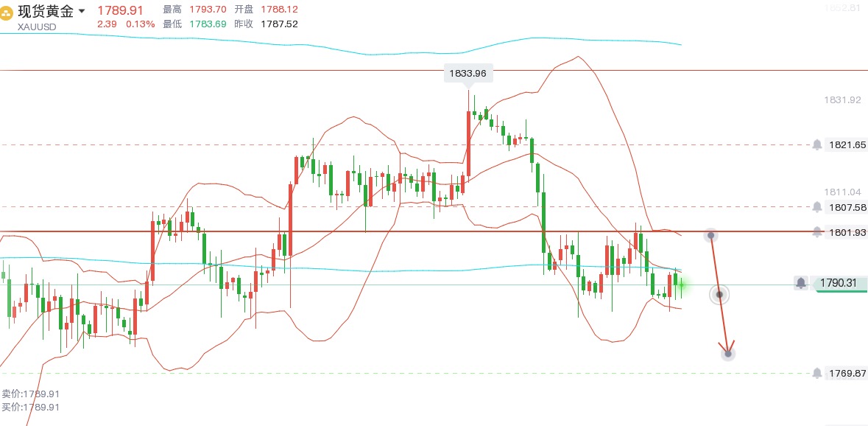
Task: Click the 2.39 price change value
Action: (x=106, y=24)
